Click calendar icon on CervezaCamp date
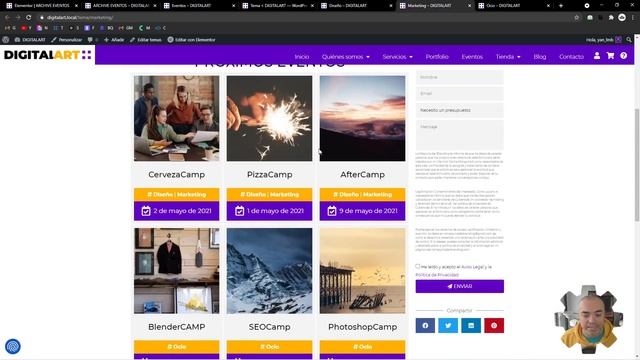Image resolution: width=640 pixels, height=360 pixels. [146, 211]
